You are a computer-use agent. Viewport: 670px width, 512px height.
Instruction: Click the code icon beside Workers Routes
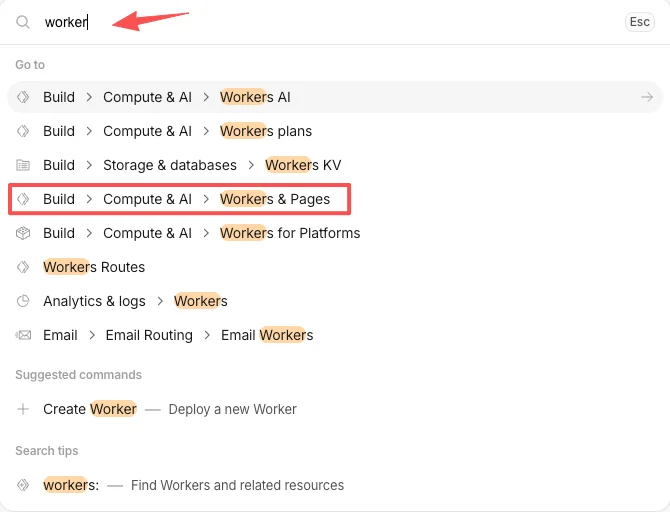pyautogui.click(x=23, y=267)
